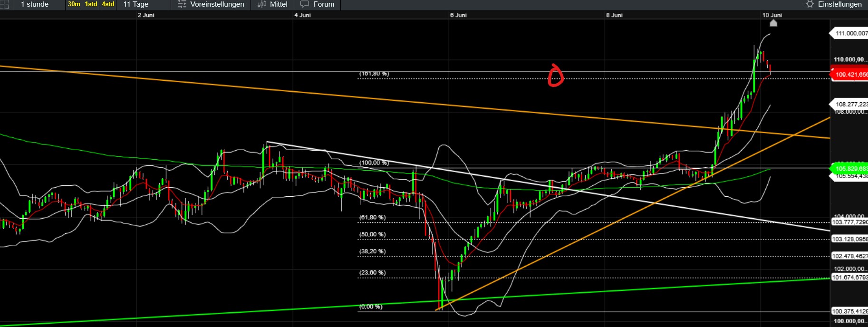Click the 2 Juni date label
The image size is (868, 327).
(146, 15)
